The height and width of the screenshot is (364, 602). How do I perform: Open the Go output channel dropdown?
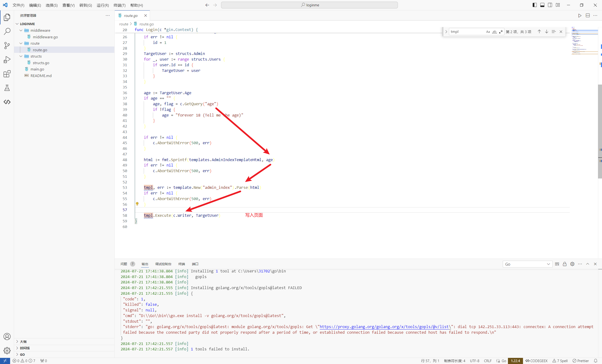tap(527, 264)
